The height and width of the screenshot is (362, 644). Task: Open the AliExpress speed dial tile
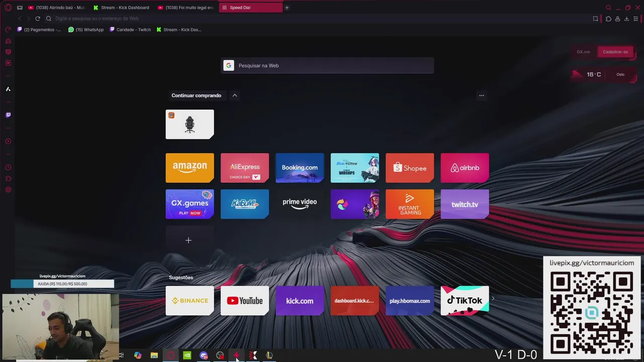click(245, 168)
